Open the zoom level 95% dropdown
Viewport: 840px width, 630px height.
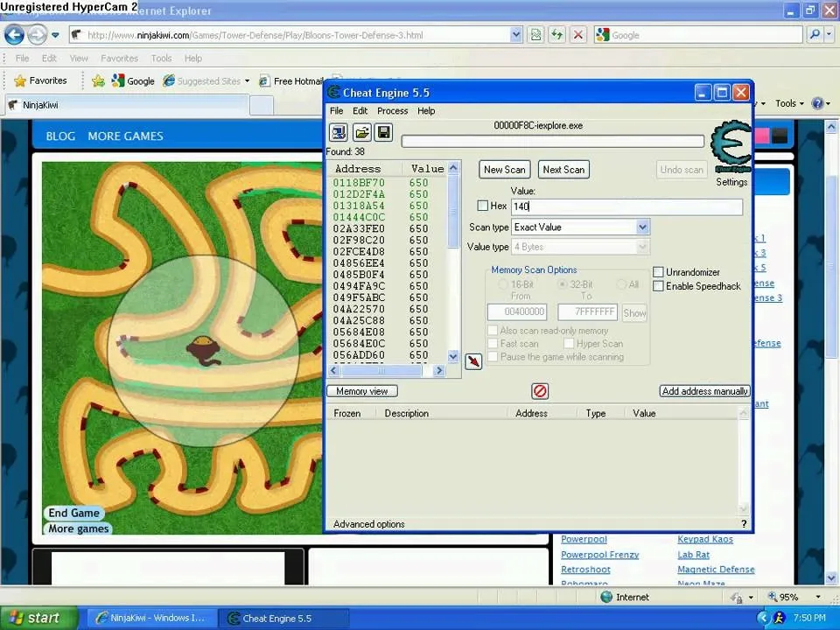(818, 597)
